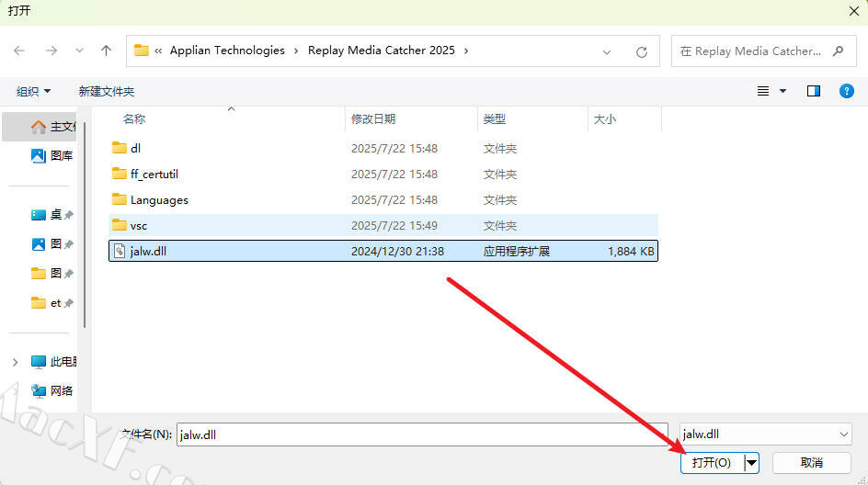
Task: Click the Languages folder icon
Action: (x=119, y=198)
